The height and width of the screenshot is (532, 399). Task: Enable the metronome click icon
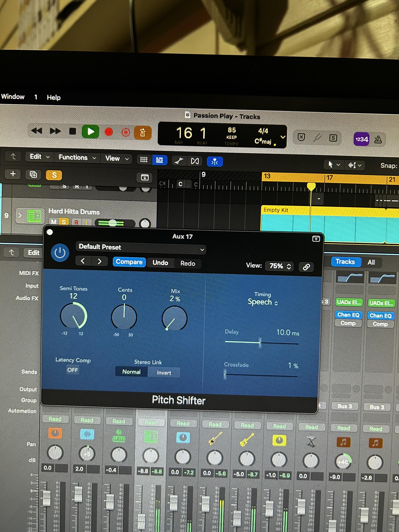378,140
